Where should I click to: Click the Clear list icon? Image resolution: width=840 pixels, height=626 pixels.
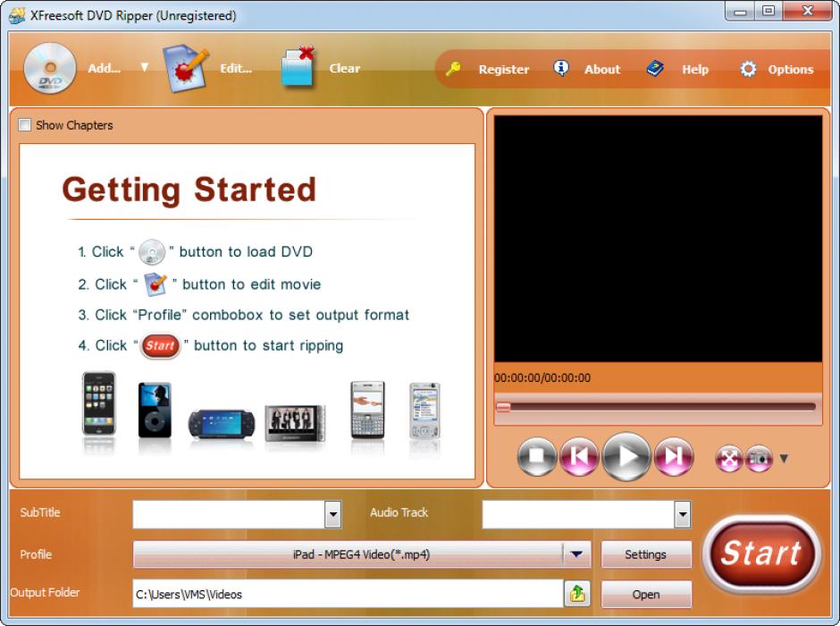[x=298, y=68]
